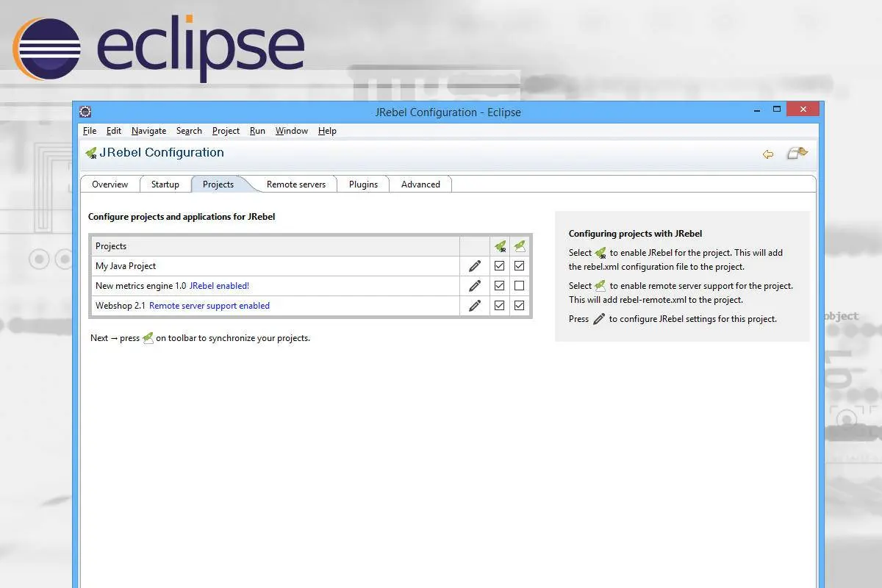Click 'Configuring projects with JRebel' help heading
The height and width of the screenshot is (588, 882).
click(x=635, y=234)
